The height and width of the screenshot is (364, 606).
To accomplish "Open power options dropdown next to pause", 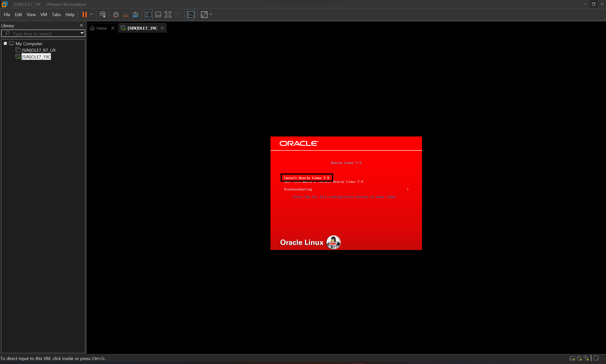I will coord(91,14).
